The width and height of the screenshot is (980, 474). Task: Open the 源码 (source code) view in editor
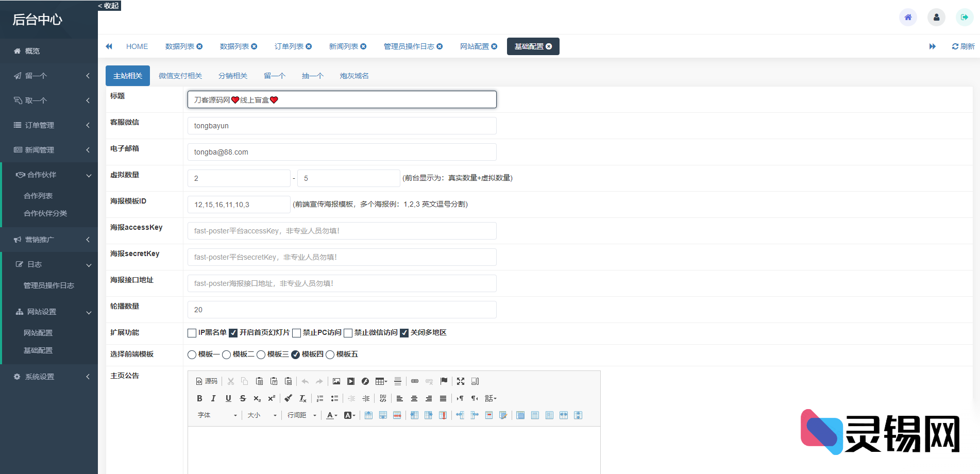[x=208, y=381]
